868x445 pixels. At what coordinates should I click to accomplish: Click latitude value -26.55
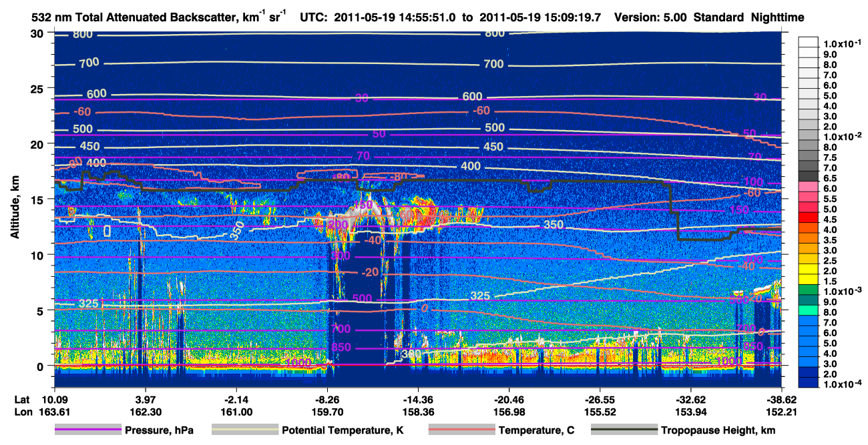click(x=600, y=400)
